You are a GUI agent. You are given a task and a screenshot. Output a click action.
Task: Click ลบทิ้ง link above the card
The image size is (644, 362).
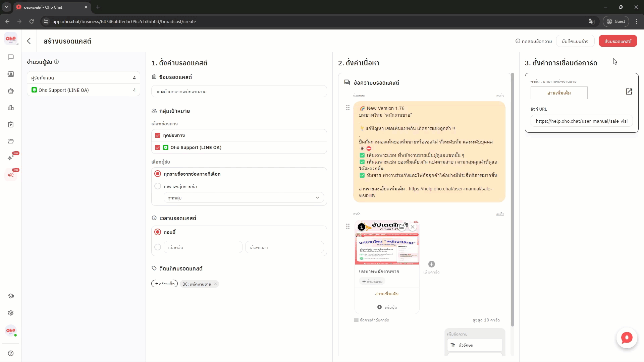[500, 214]
